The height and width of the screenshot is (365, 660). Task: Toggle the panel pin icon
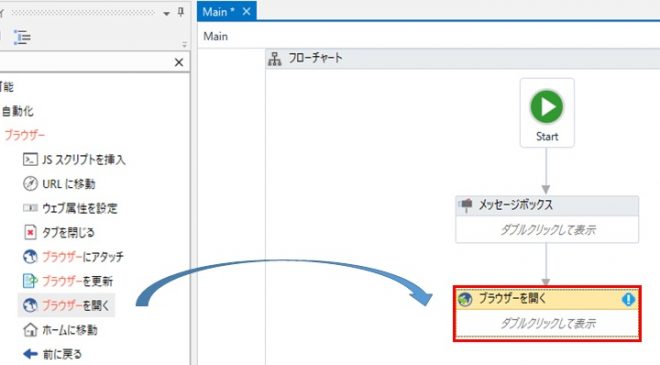[x=181, y=12]
